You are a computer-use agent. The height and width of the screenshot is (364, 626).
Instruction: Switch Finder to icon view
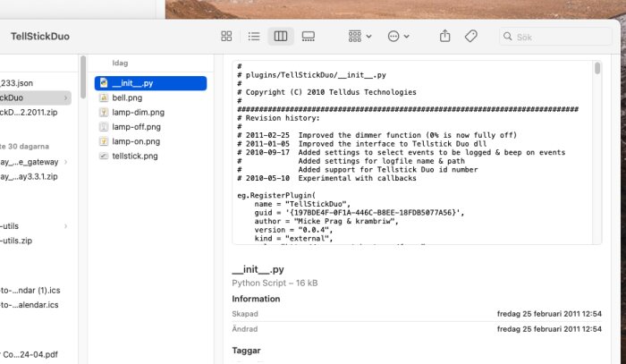(226, 37)
